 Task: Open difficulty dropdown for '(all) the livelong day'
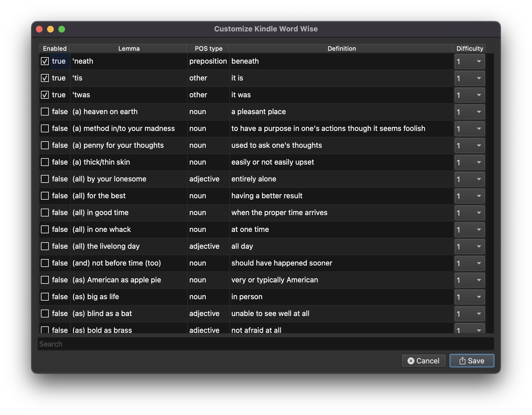[x=469, y=246]
